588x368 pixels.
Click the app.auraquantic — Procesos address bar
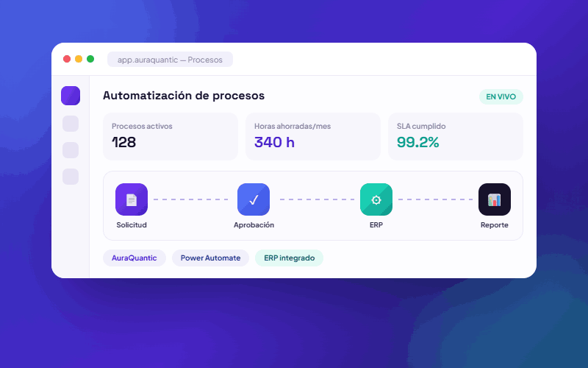point(170,60)
